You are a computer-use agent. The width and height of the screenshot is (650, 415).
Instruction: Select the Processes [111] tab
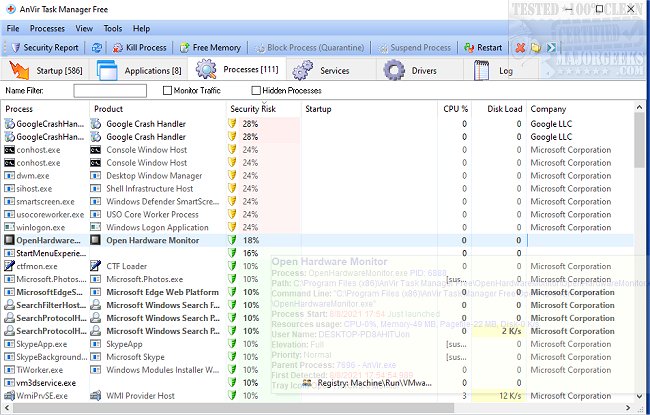coord(237,69)
